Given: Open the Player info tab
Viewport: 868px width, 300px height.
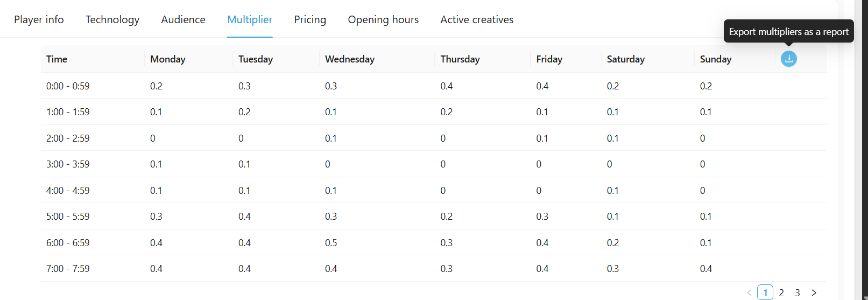Looking at the screenshot, I should coord(39,19).
